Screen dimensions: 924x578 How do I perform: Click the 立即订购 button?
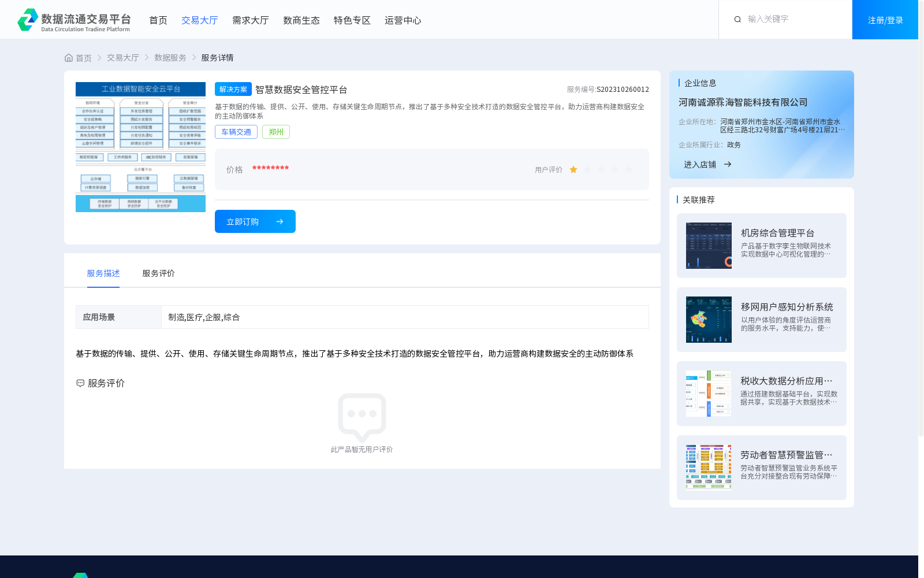click(x=255, y=221)
